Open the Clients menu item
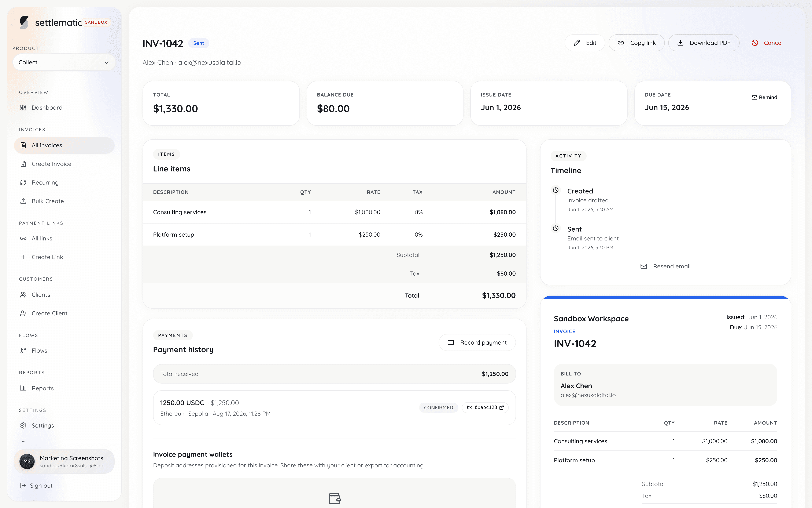This screenshot has height=508, width=812. [x=64, y=295]
